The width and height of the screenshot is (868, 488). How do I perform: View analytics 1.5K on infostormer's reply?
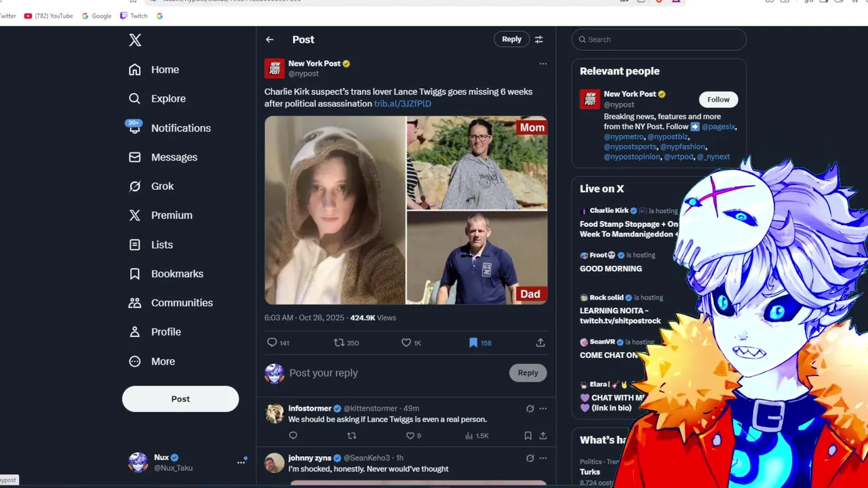coord(477,436)
